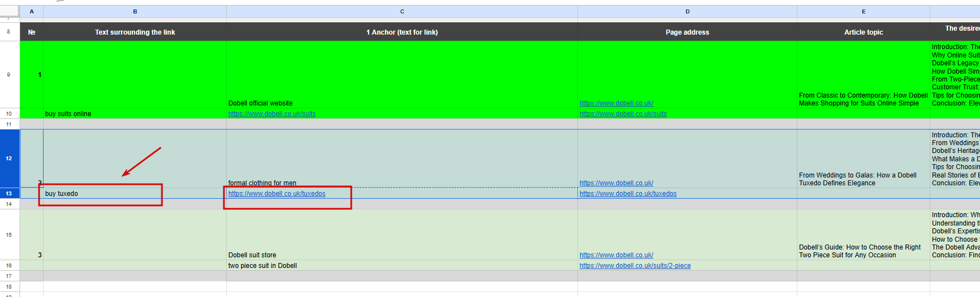Click the "Text surrounding the link" header cell
The height and width of the screenshot is (297, 980).
coord(135,32)
